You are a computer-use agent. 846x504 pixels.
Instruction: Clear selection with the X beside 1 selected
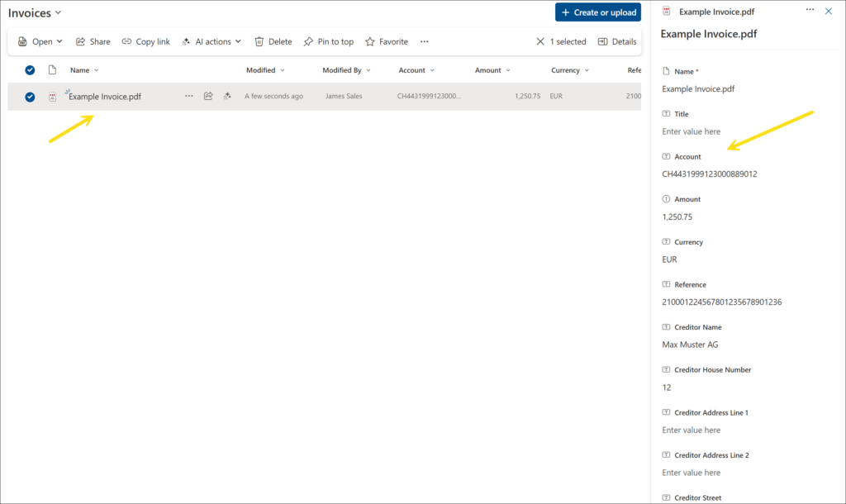pos(540,41)
